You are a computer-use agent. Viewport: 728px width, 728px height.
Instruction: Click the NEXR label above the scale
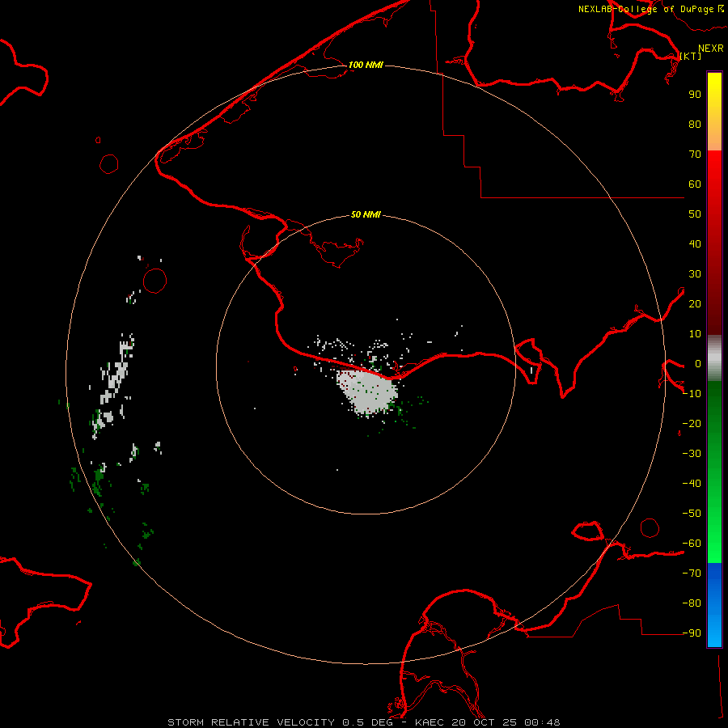(x=710, y=49)
